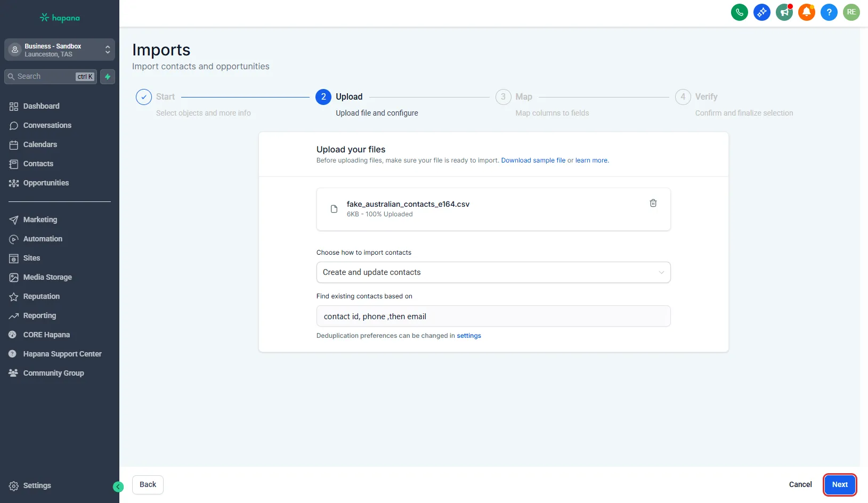Click the hapana logo
Image resolution: width=868 pixels, height=503 pixels.
click(x=60, y=18)
